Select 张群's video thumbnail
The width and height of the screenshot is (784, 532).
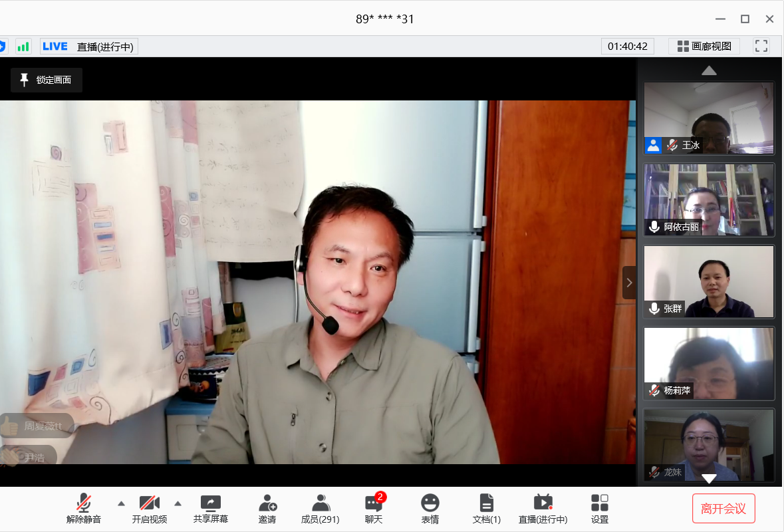pos(709,281)
